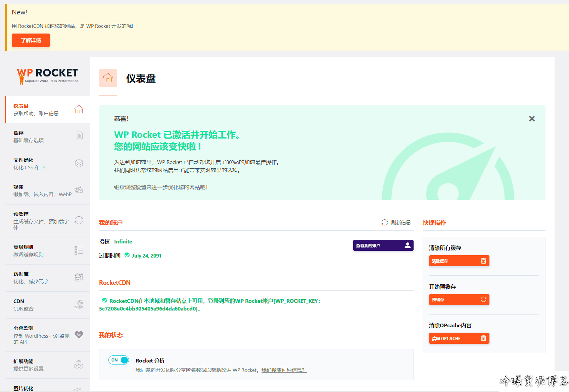Dismiss the 恭喜 activation notice
Screen dimensions: 569x392
(532, 119)
